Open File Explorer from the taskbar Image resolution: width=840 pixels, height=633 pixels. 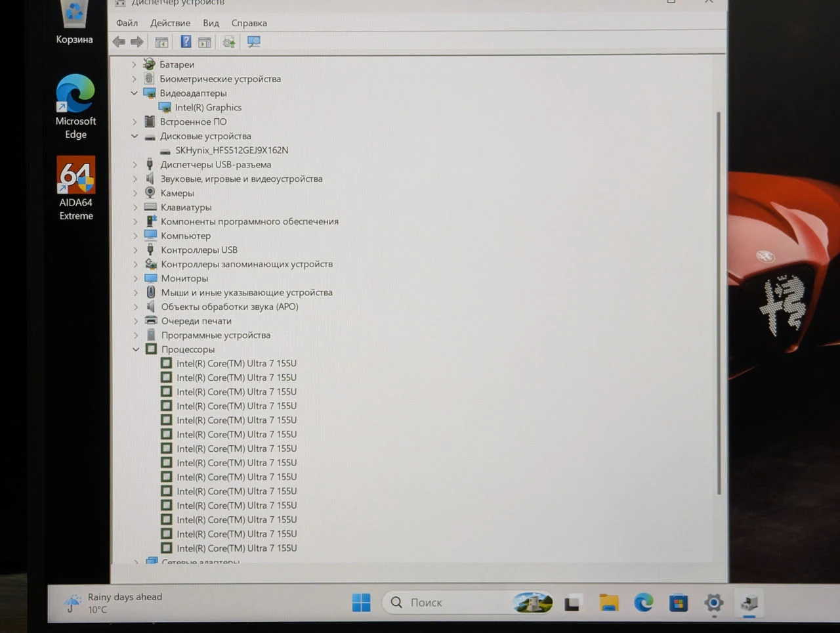coord(609,602)
